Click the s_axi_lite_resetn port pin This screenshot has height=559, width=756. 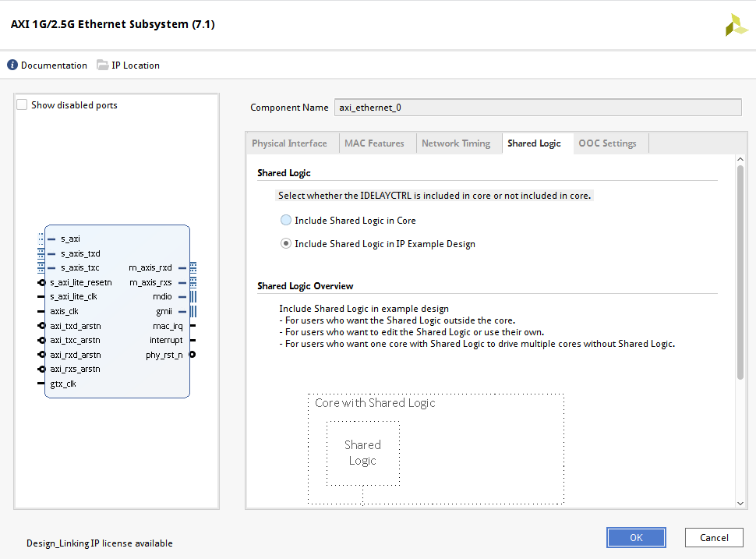(41, 282)
